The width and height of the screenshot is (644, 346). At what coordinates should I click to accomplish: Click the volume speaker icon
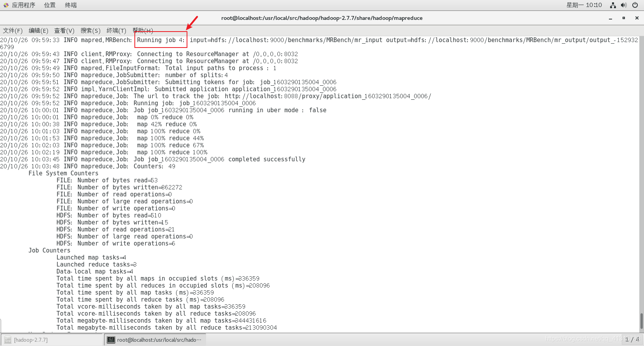pos(624,5)
